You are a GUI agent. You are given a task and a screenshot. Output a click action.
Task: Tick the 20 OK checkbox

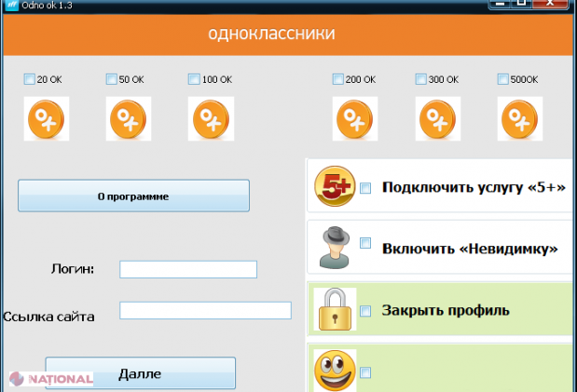click(x=30, y=79)
